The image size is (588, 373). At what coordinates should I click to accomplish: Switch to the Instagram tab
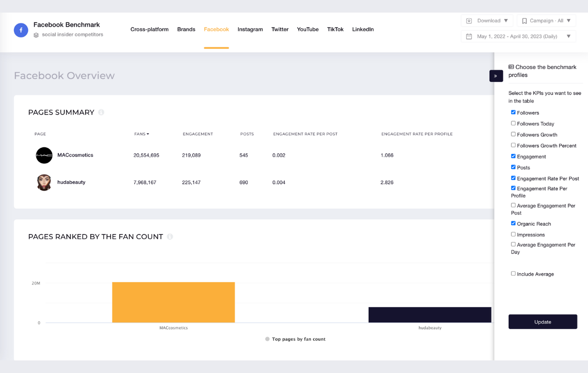(250, 29)
